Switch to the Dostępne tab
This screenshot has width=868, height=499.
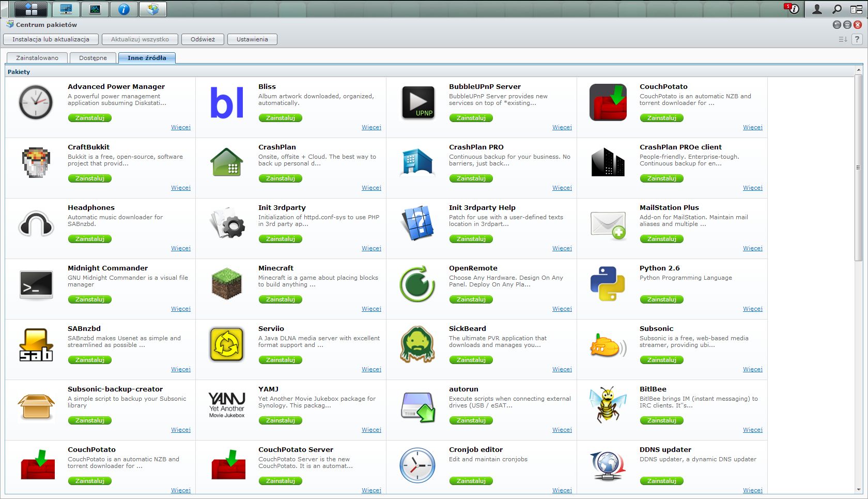coord(93,58)
